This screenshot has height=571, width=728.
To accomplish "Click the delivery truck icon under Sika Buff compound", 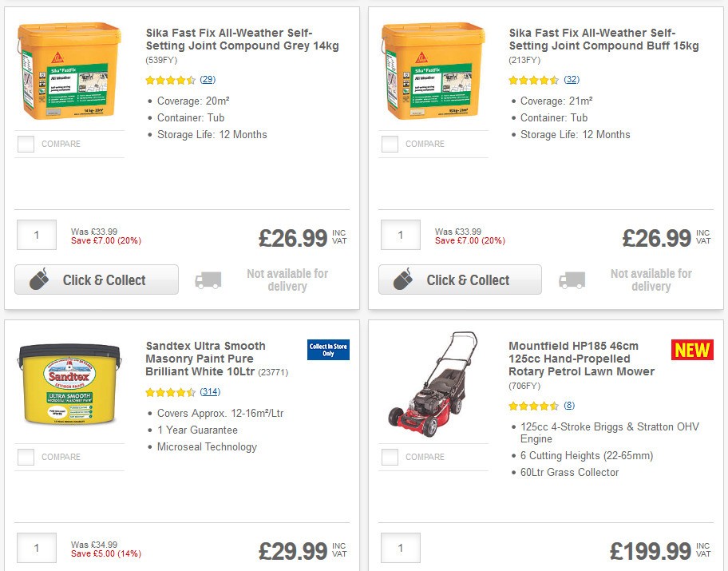I will pyautogui.click(x=572, y=280).
